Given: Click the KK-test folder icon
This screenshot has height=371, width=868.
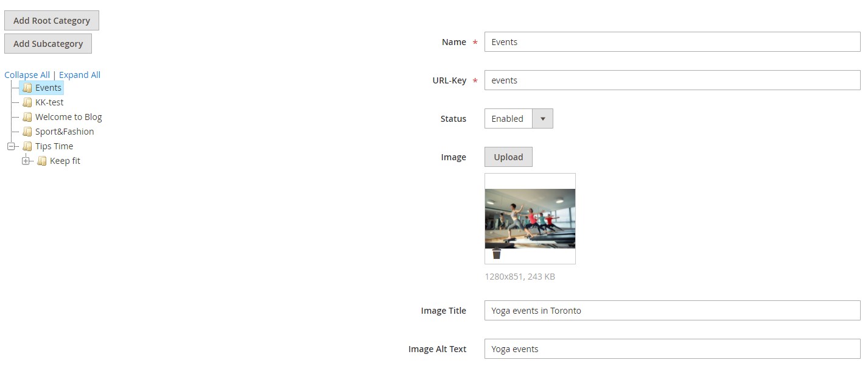Looking at the screenshot, I should pos(27,102).
